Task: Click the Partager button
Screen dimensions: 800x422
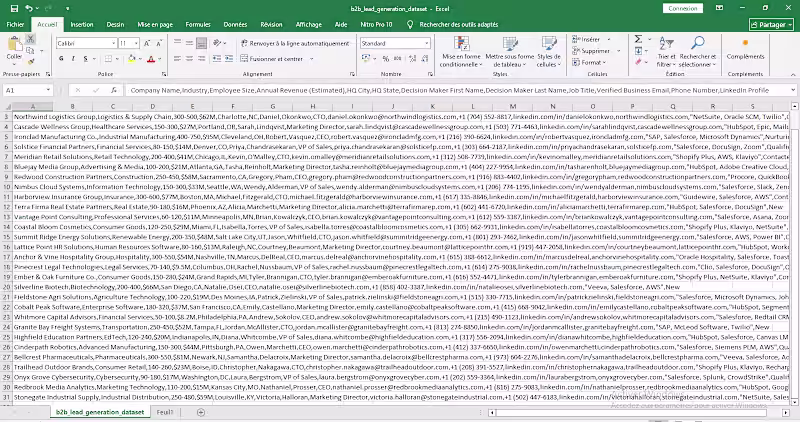Action: [x=771, y=24]
